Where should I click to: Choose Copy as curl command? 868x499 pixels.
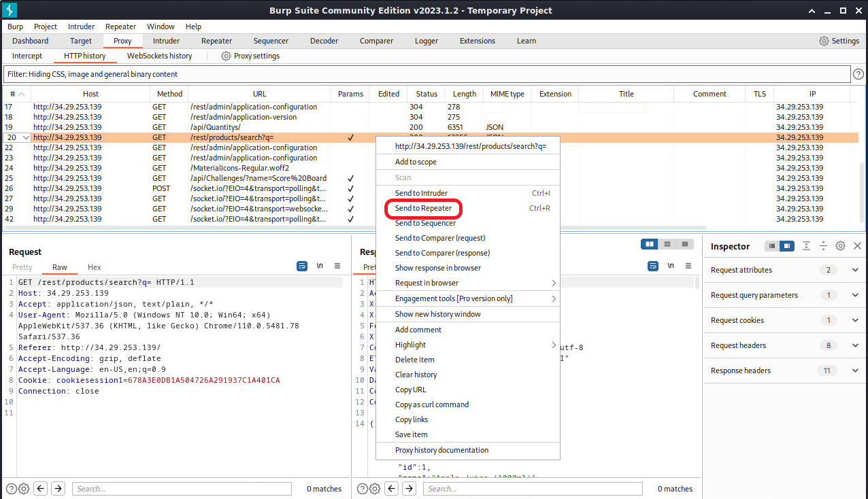click(468, 405)
